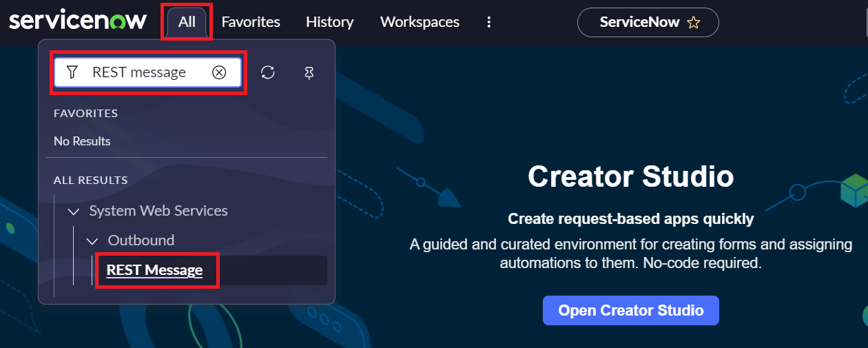Open the Workspaces menu

pyautogui.click(x=420, y=22)
